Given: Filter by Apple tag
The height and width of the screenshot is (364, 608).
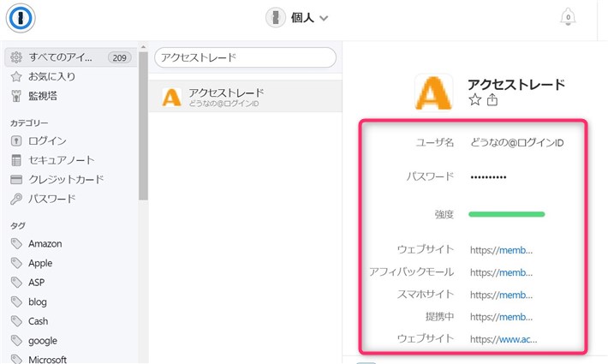Looking at the screenshot, I should pyautogui.click(x=40, y=263).
